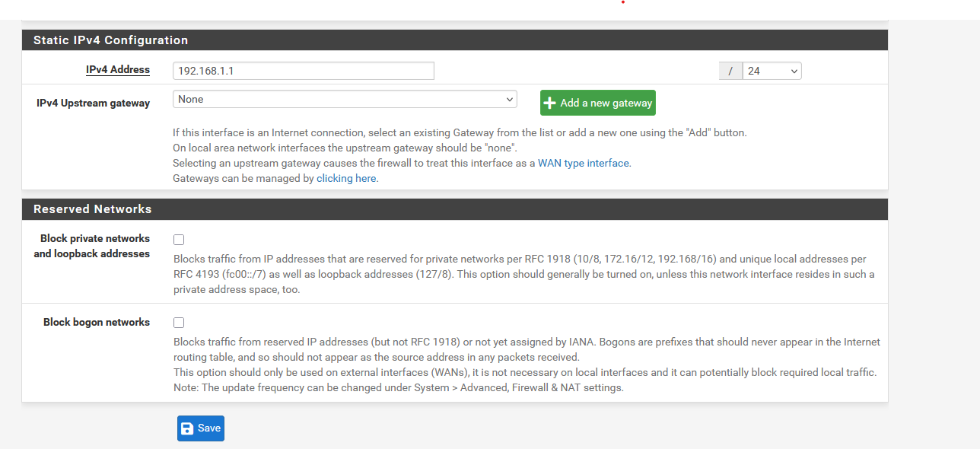Click the Block bogon networks label text
Screen dimensions: 980x449
pyautogui.click(x=97, y=322)
